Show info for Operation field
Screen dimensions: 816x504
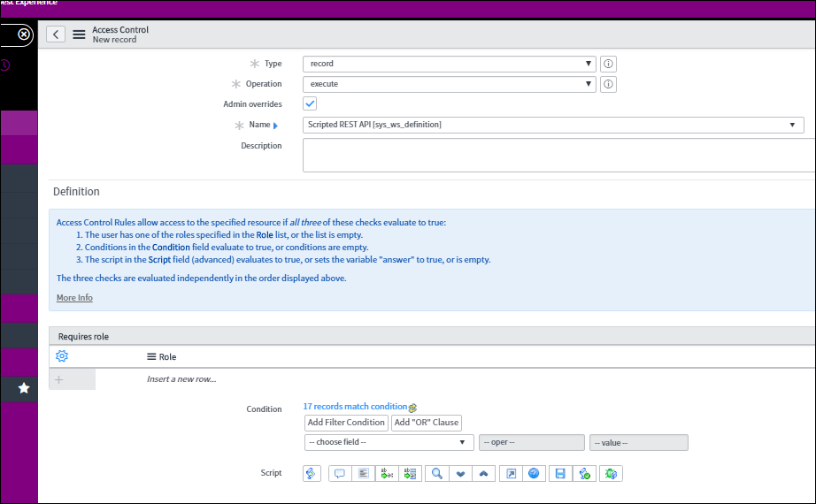(x=608, y=84)
